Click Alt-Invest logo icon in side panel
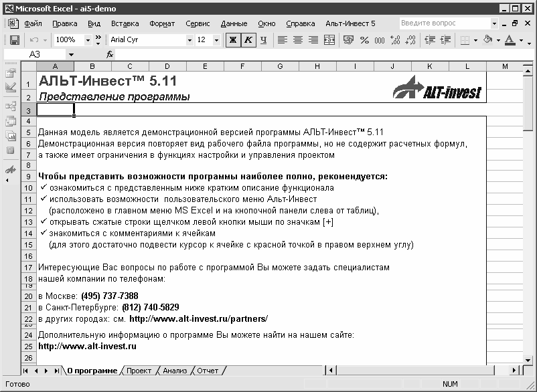 (x=11, y=169)
